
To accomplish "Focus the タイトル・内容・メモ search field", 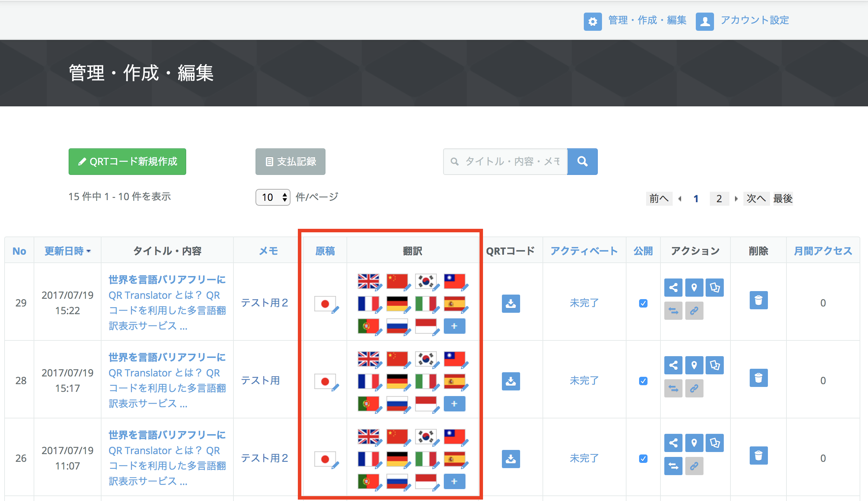I will [505, 162].
